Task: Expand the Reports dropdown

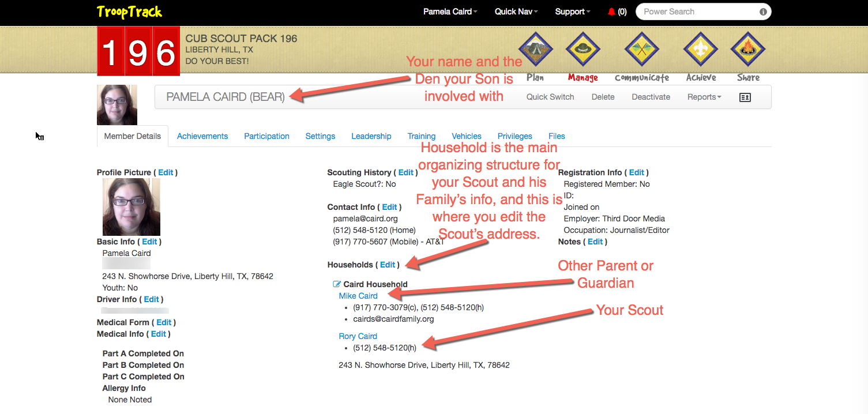Action: [704, 97]
